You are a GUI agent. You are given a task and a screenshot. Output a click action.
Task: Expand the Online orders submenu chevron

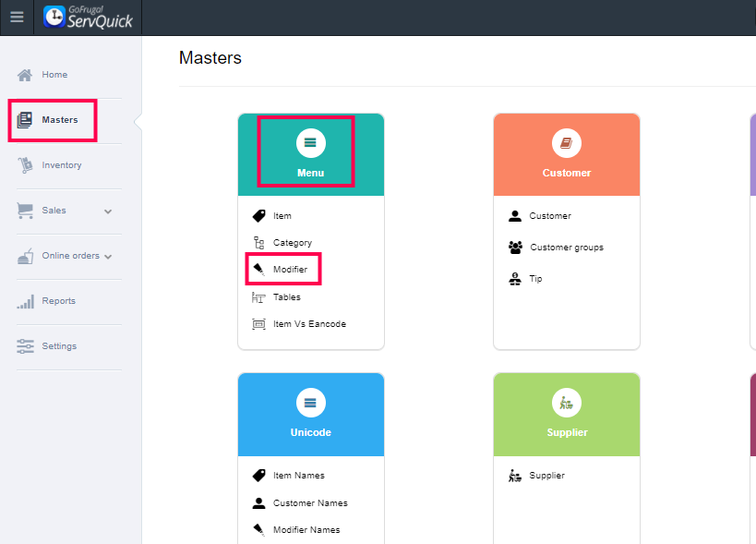108,257
